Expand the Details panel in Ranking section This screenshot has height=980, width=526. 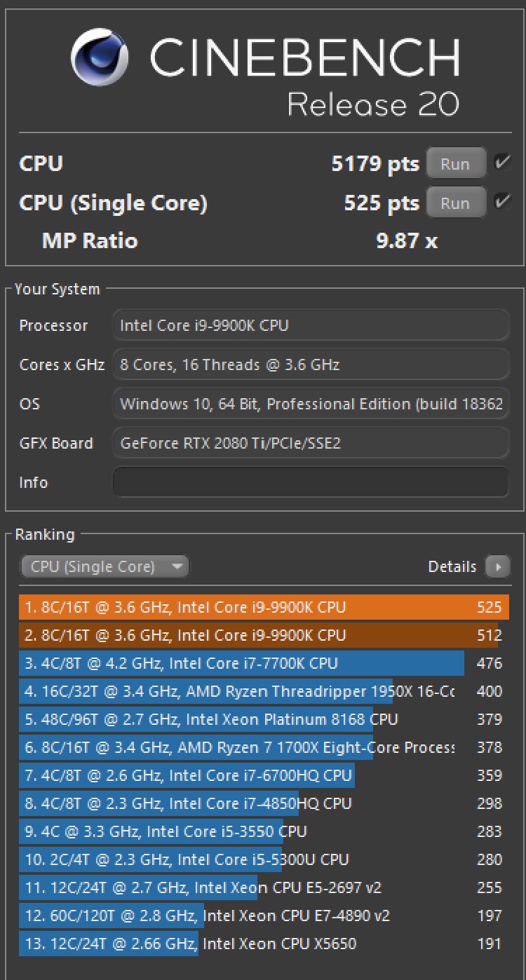point(498,566)
